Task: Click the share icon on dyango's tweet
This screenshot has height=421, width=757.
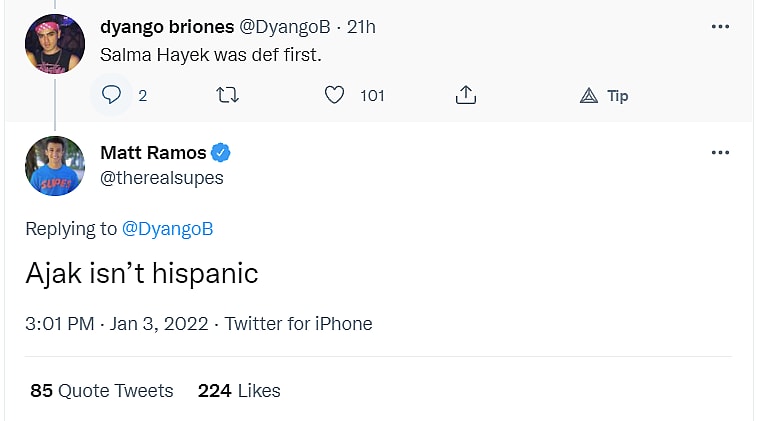Action: [x=465, y=95]
